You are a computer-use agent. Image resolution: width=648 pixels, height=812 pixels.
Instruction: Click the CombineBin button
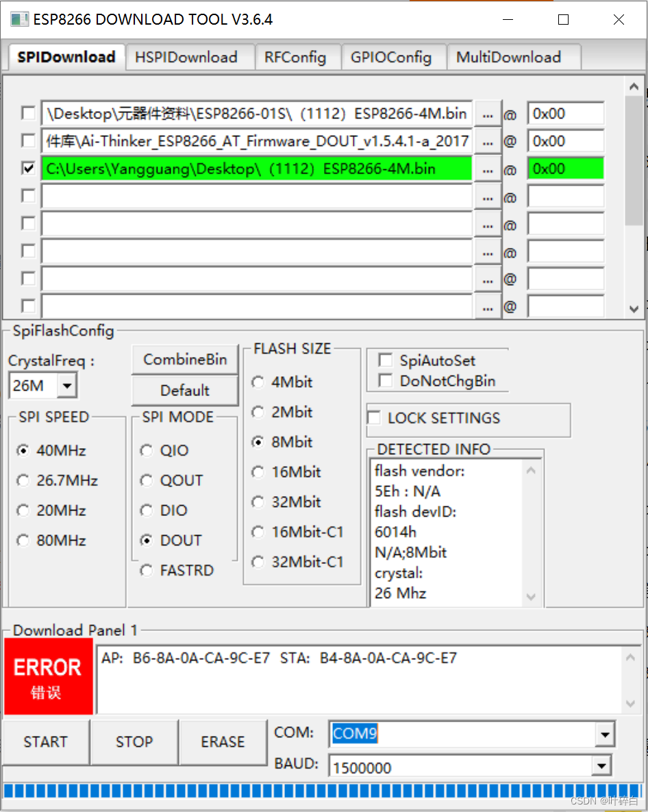coord(184,359)
